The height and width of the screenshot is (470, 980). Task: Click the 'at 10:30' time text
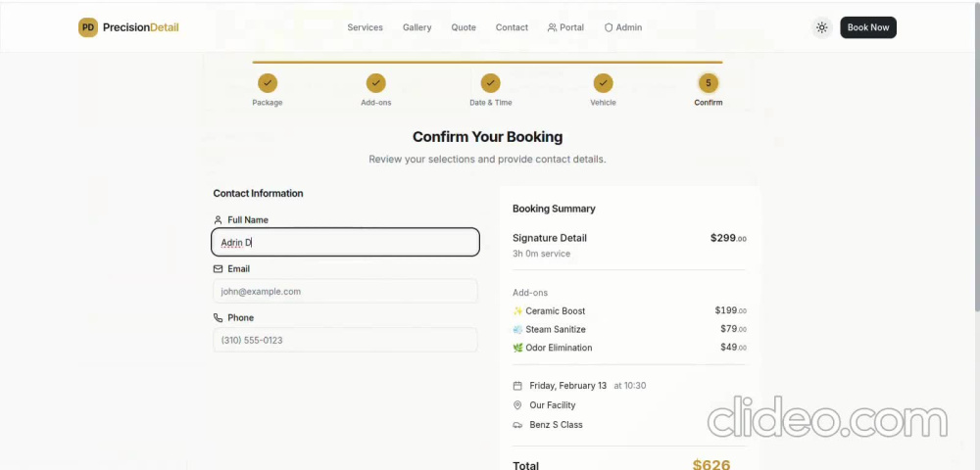[x=630, y=386]
